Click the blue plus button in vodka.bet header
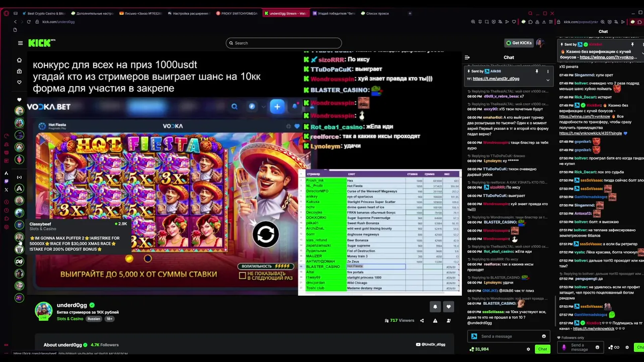Viewport: 644px width, 362px height. pyautogui.click(x=277, y=107)
